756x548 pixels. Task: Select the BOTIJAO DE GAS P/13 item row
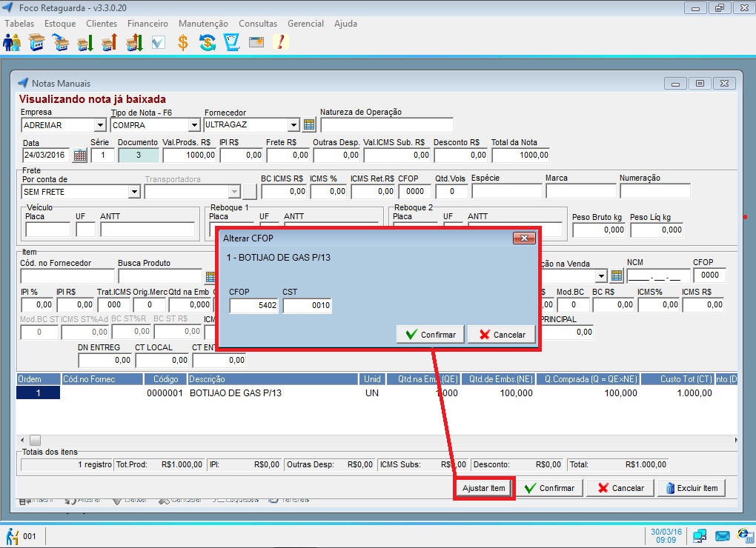[x=376, y=393]
